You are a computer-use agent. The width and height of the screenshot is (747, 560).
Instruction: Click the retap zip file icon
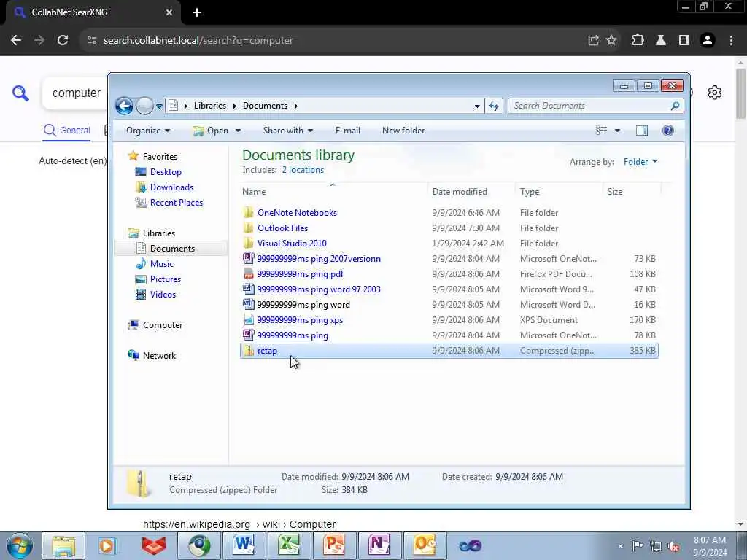248,351
